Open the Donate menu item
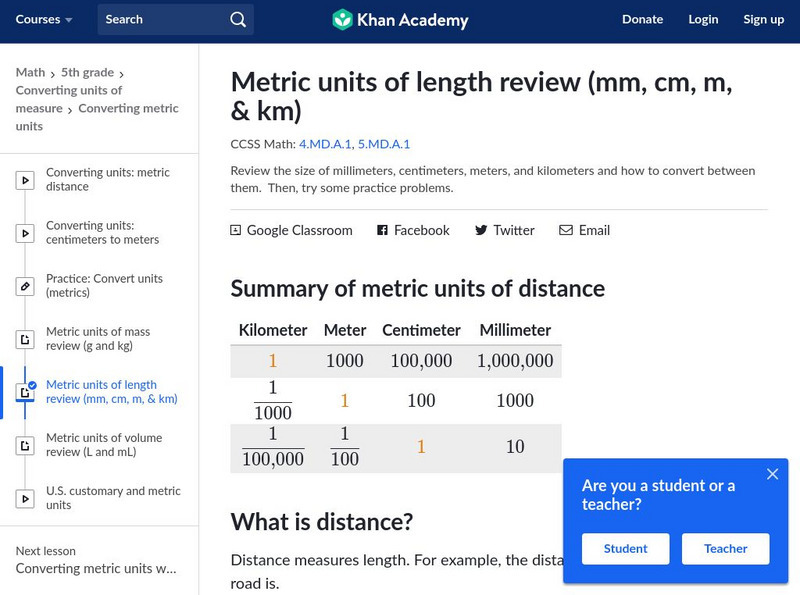This screenshot has width=800, height=595. 642,20
